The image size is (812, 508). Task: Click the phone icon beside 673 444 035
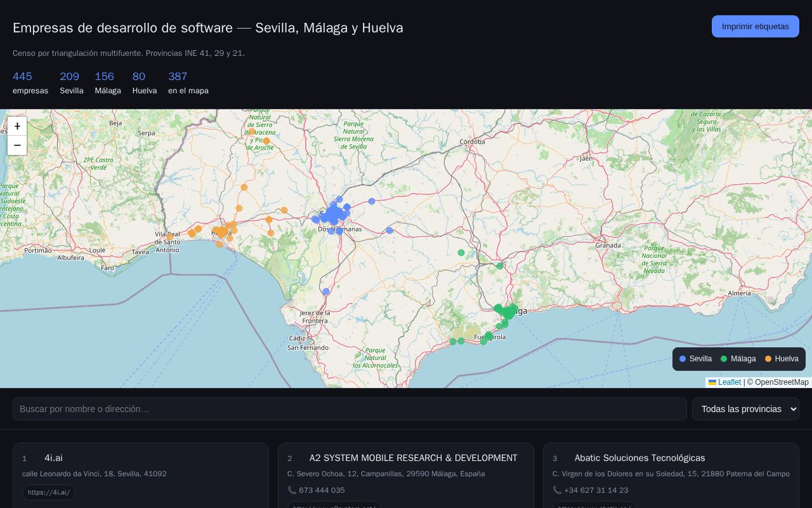coord(292,490)
